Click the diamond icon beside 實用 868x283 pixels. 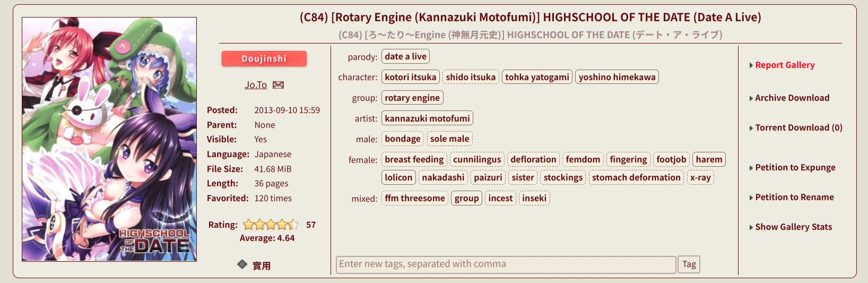242,264
